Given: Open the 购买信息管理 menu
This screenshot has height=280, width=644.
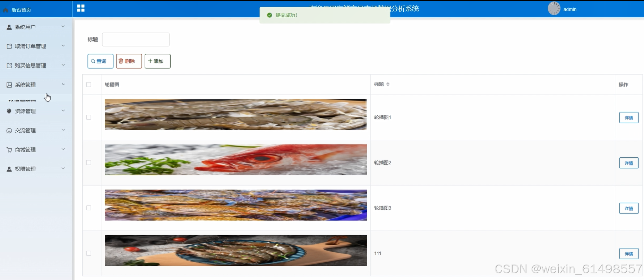Looking at the screenshot, I should [36, 65].
